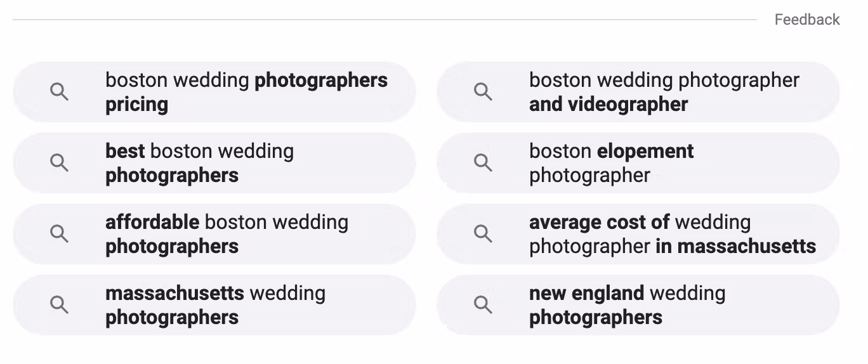The width and height of the screenshot is (868, 364).
Task: Click the magnifier icon for "photographer and videographer" suggestion
Action: 483,92
